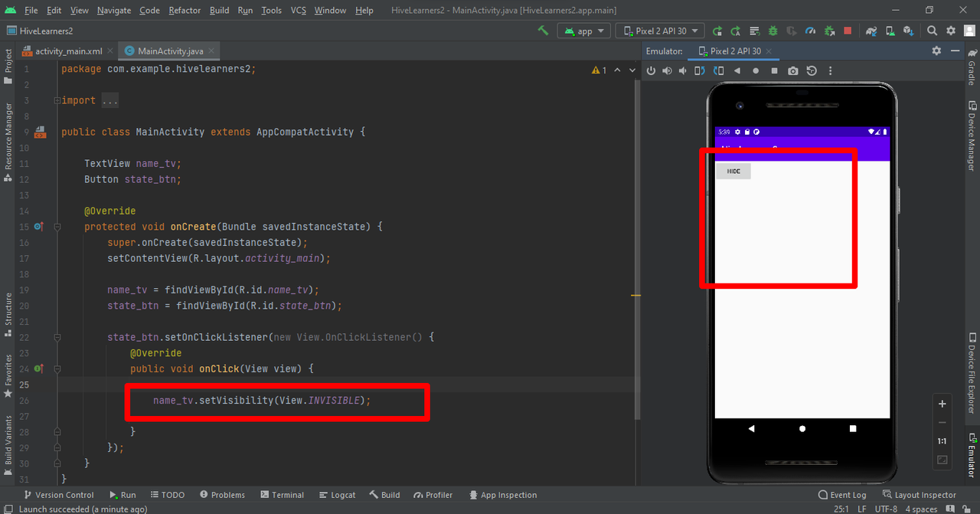The image size is (980, 514).
Task: Click the emulator volume down icon
Action: pyautogui.click(x=684, y=70)
